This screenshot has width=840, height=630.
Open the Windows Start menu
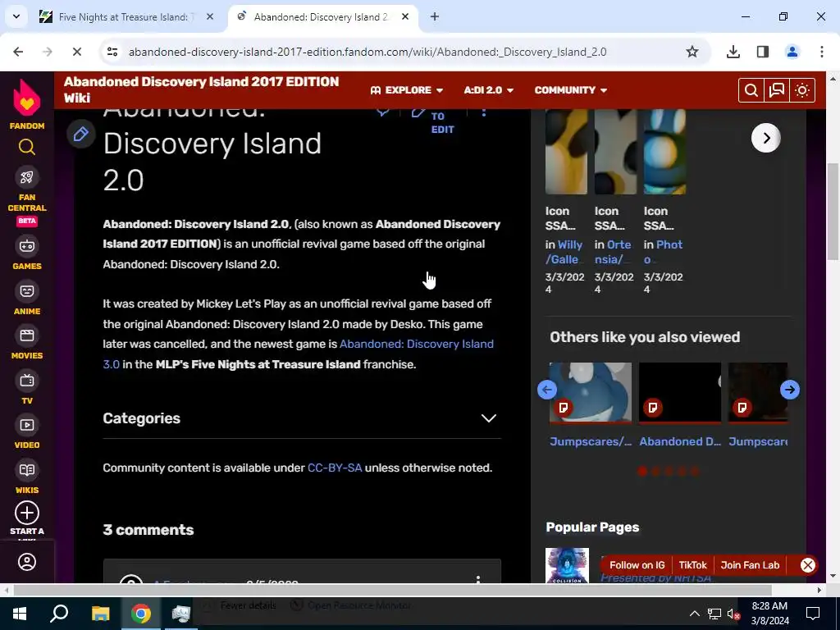click(20, 614)
